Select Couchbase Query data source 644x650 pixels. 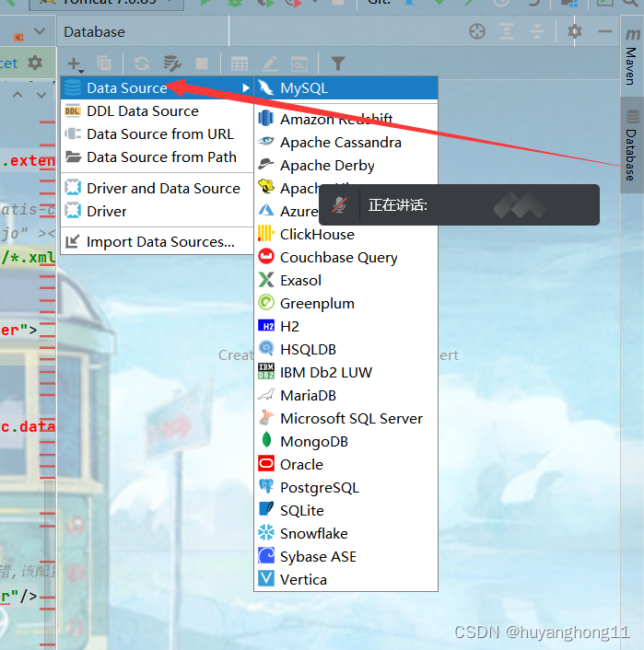(x=346, y=258)
